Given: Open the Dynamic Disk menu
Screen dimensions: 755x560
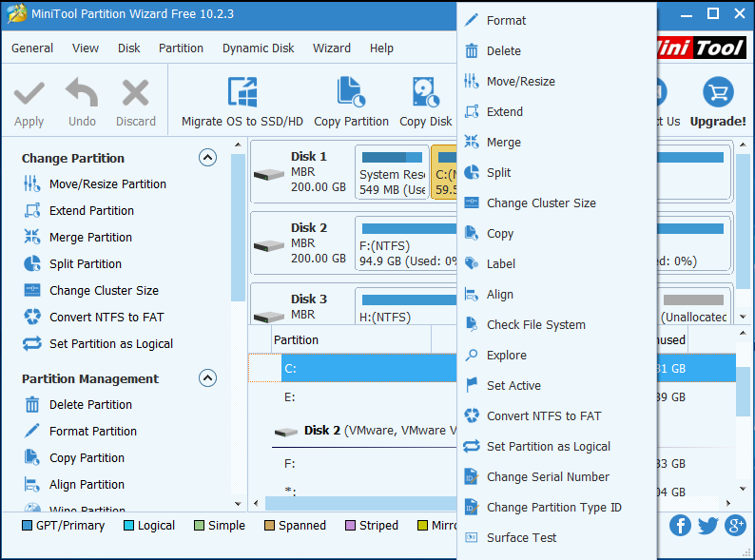Looking at the screenshot, I should coord(258,48).
